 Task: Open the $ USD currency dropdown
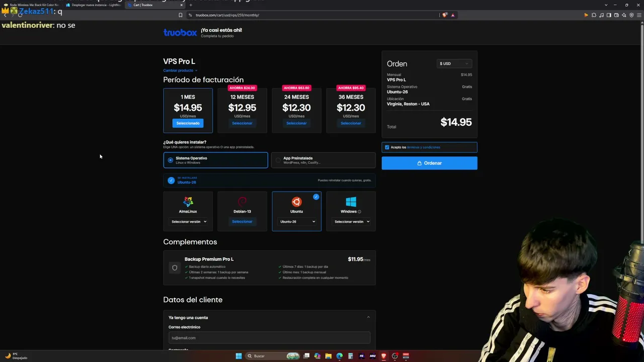pos(454,63)
